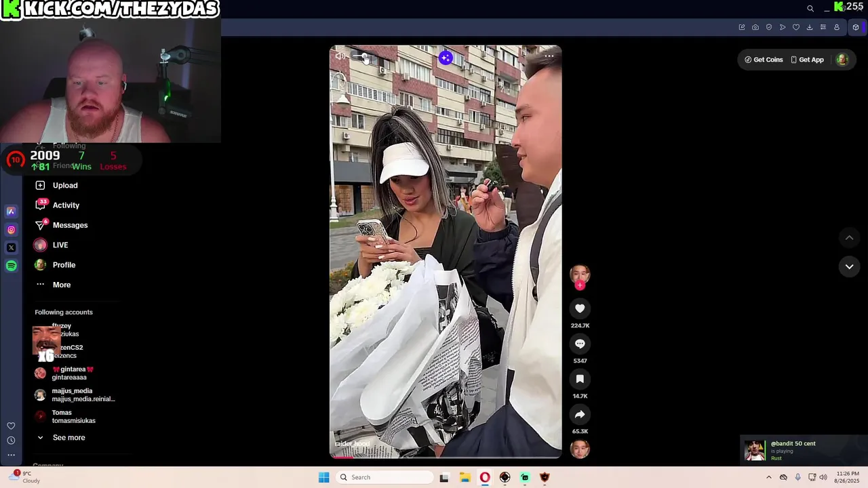Open the majjus_media following account
The height and width of the screenshot is (488, 868).
(x=75, y=395)
